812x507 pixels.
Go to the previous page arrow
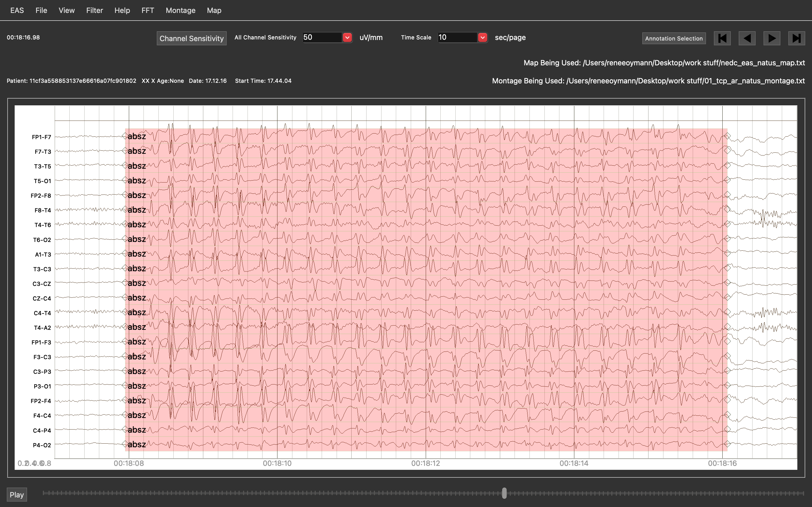[747, 38]
